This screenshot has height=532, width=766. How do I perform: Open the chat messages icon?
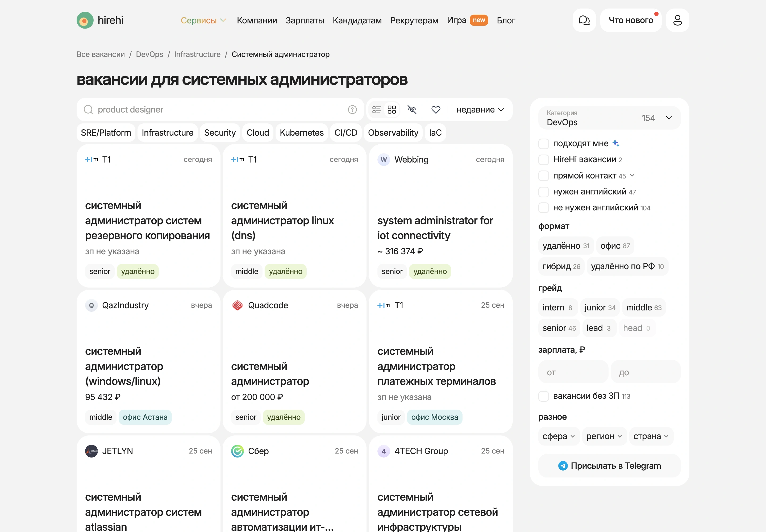point(584,20)
